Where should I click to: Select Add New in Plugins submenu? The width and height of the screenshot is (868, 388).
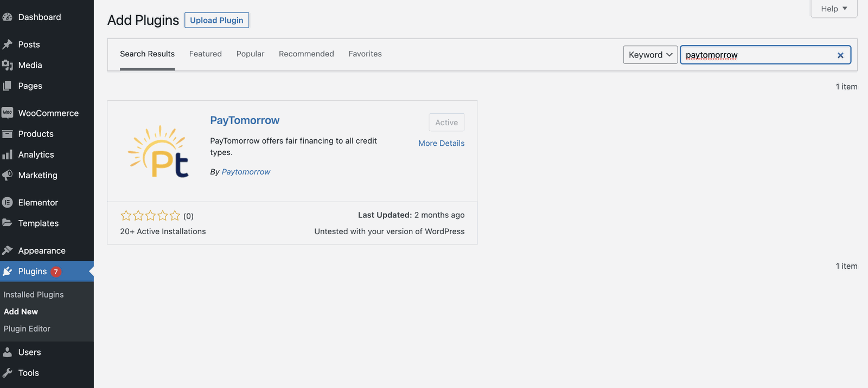coord(21,312)
